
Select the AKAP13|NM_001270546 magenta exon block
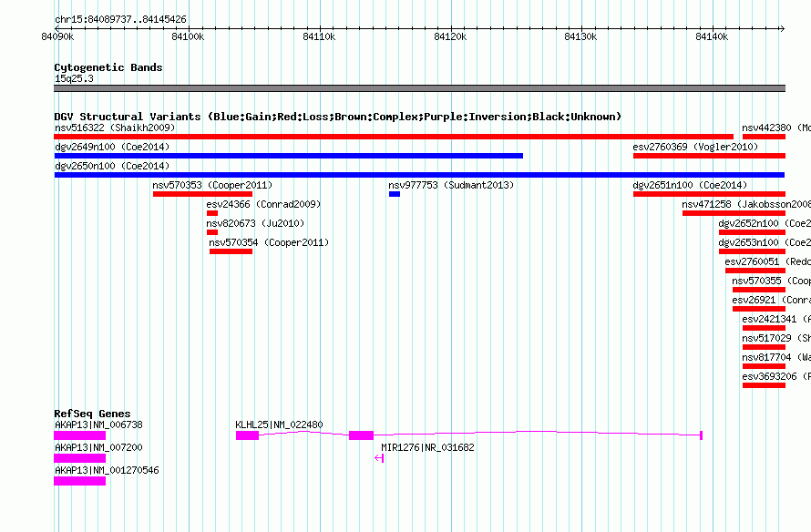(x=79, y=481)
